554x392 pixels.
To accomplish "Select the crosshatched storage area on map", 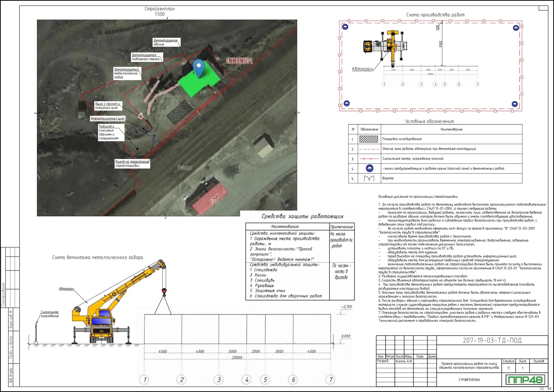I will coord(180,112).
